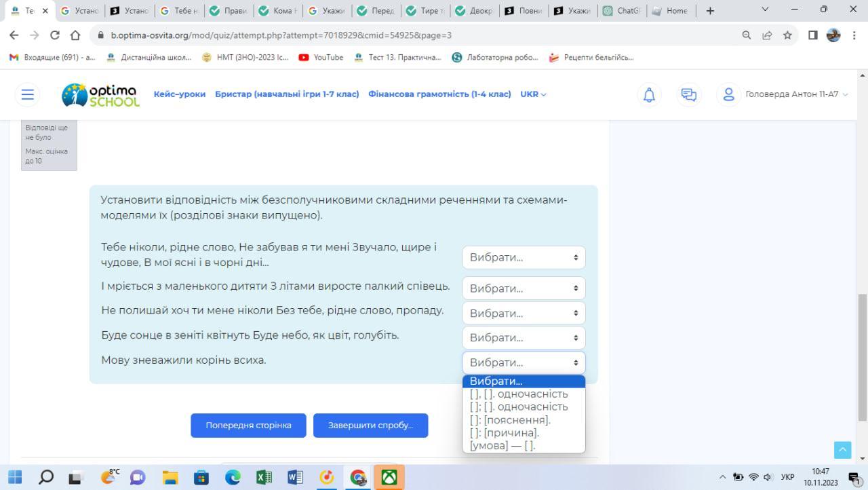
Task: Open the messages chat icon
Action: click(688, 95)
